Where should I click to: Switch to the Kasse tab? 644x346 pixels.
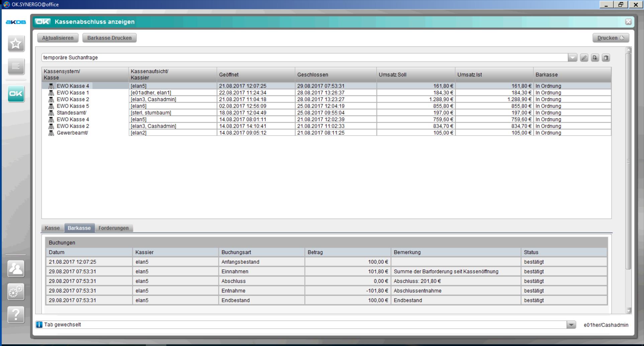pos(52,228)
